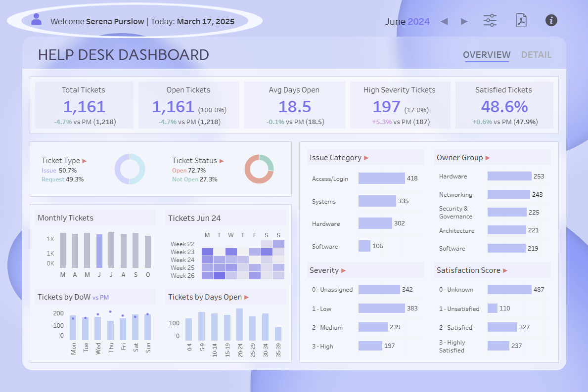Expand the Issue Category arrow
This screenshot has height=392, width=588.
(x=366, y=158)
